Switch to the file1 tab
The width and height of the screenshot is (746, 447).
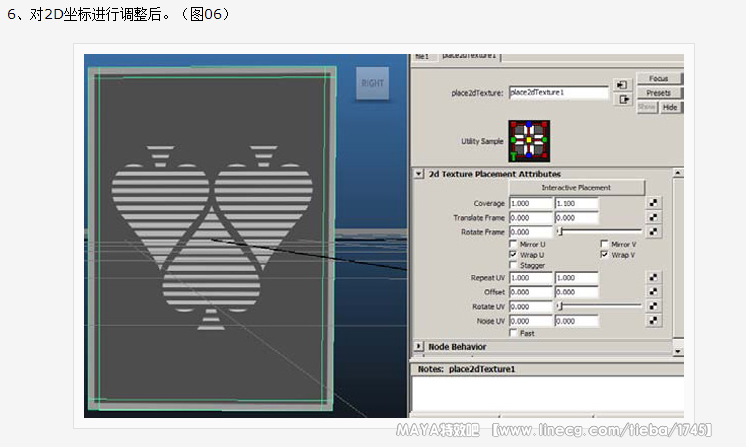point(422,57)
